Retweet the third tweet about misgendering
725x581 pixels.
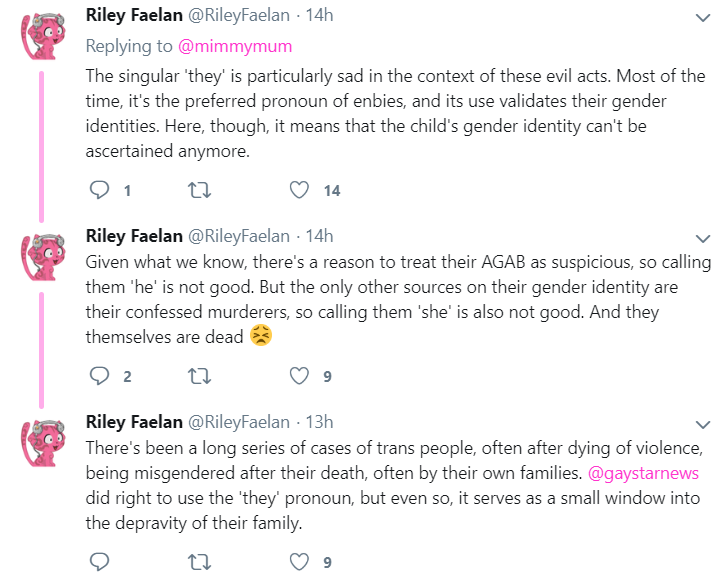[199, 562]
